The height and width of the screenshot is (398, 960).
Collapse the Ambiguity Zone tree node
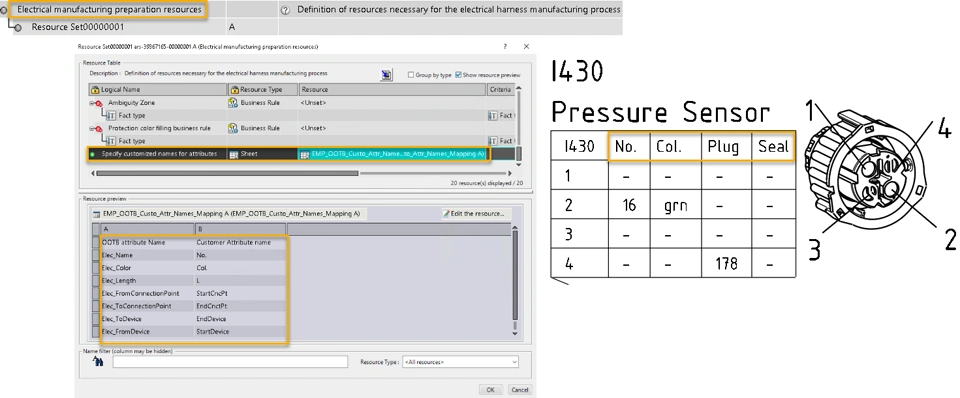point(92,103)
